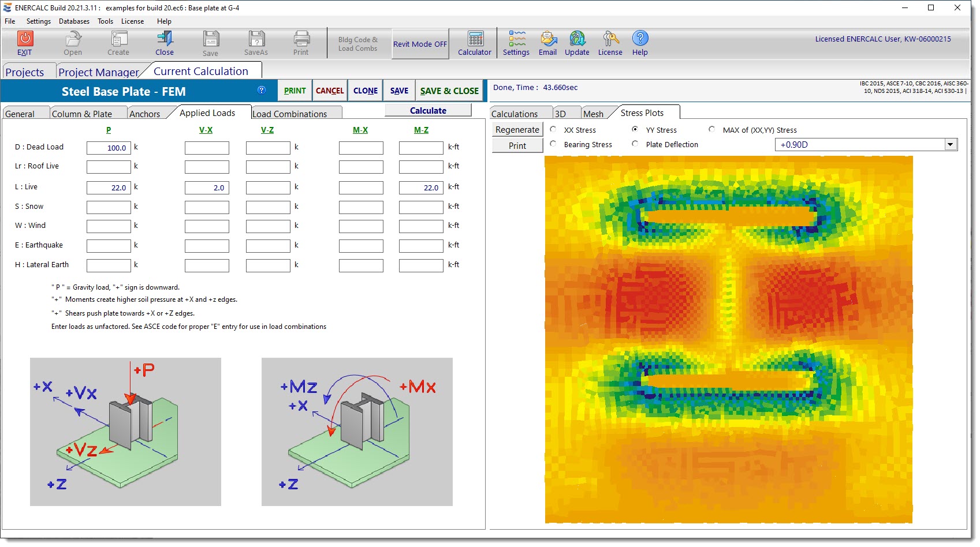Toggle Revit Mode OFF button

coord(420,44)
